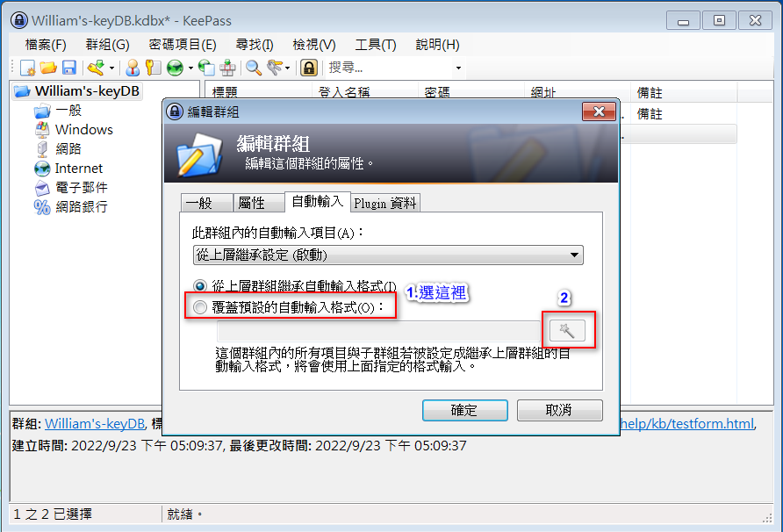
Task: Click the custom auto-type sequence field
Action: 378,331
